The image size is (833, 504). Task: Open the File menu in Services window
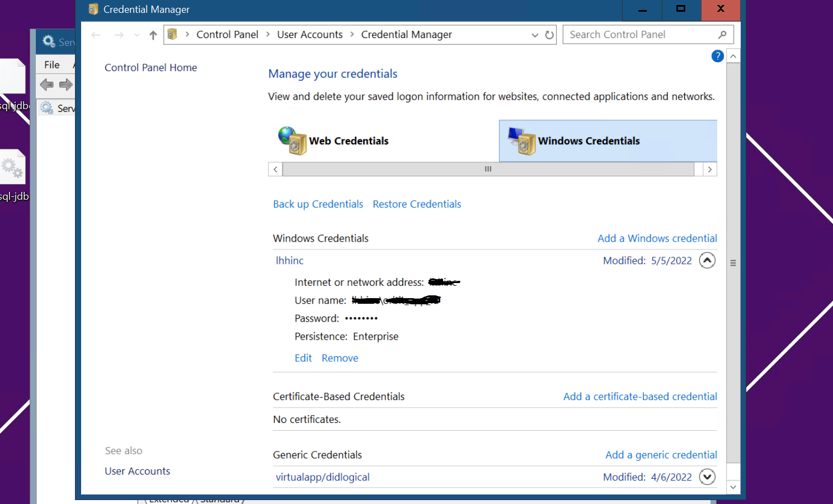pyautogui.click(x=51, y=64)
